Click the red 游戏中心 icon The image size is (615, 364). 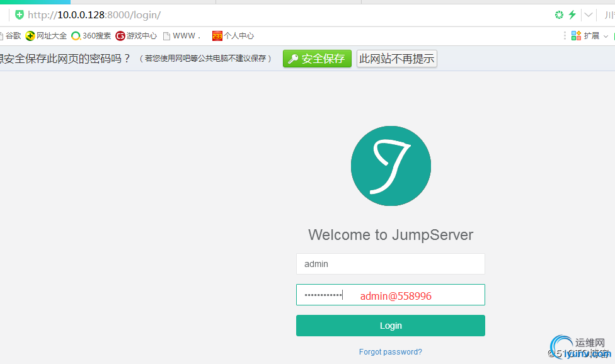(x=120, y=36)
